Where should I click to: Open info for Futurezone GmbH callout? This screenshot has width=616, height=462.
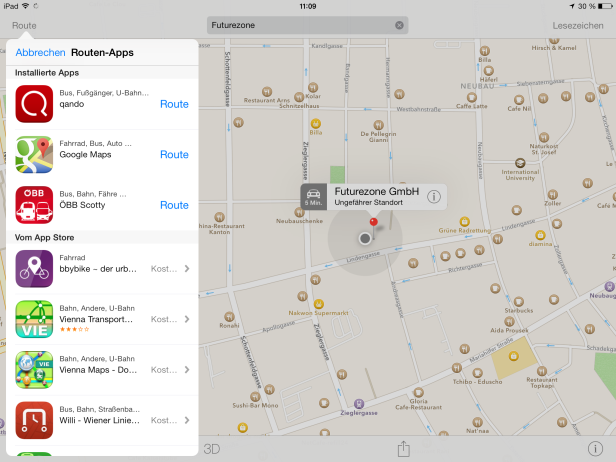tap(434, 196)
